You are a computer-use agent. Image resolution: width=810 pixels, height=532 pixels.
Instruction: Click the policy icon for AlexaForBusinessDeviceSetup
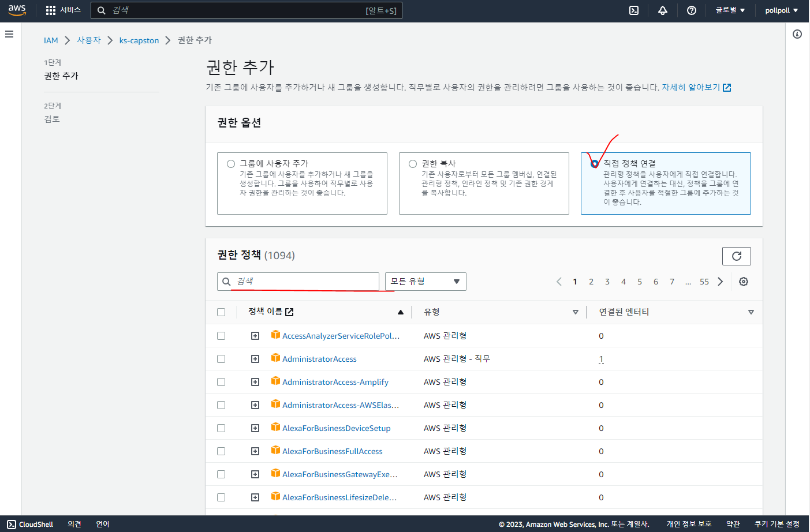click(275, 427)
